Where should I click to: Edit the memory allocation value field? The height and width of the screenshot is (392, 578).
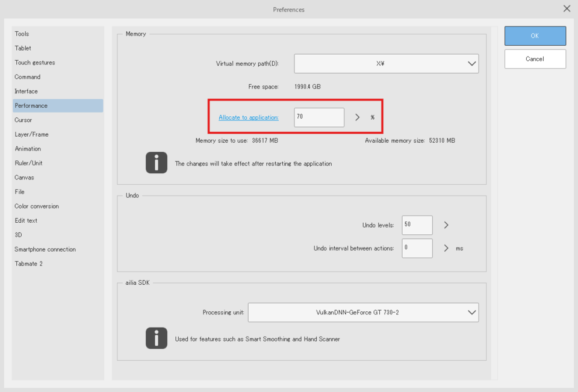pos(319,117)
